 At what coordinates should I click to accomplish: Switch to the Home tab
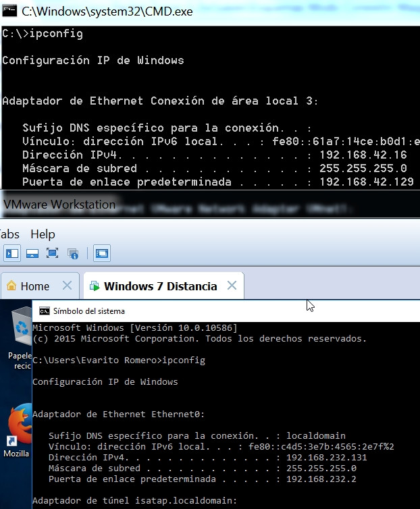point(34,286)
